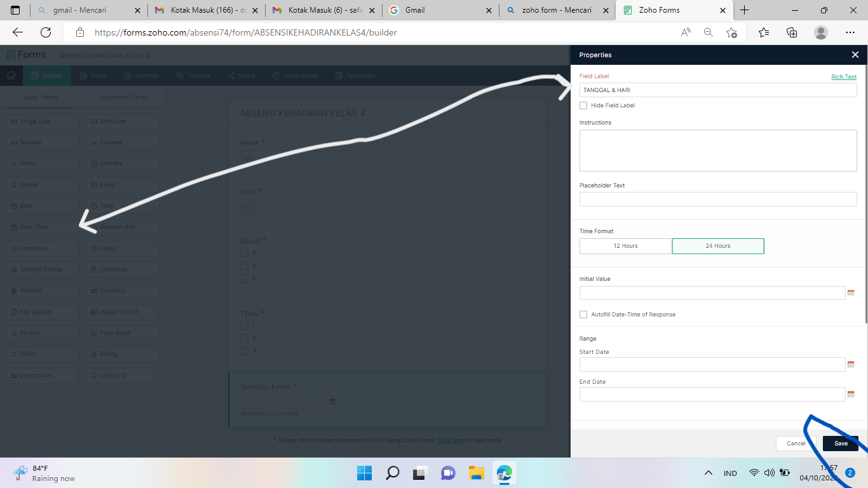
Task: Tick checkbox 1 under TEMA
Action: (x=245, y=325)
